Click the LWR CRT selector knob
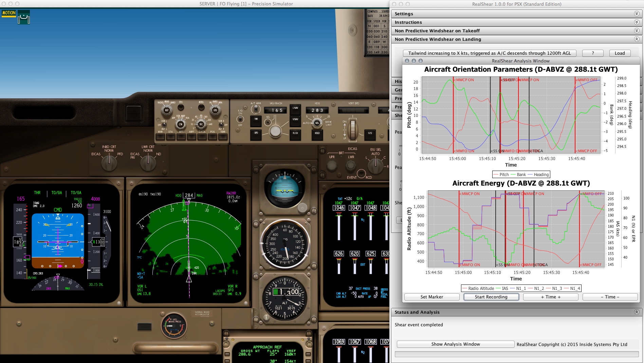This screenshot has width=644, height=363. tap(148, 162)
